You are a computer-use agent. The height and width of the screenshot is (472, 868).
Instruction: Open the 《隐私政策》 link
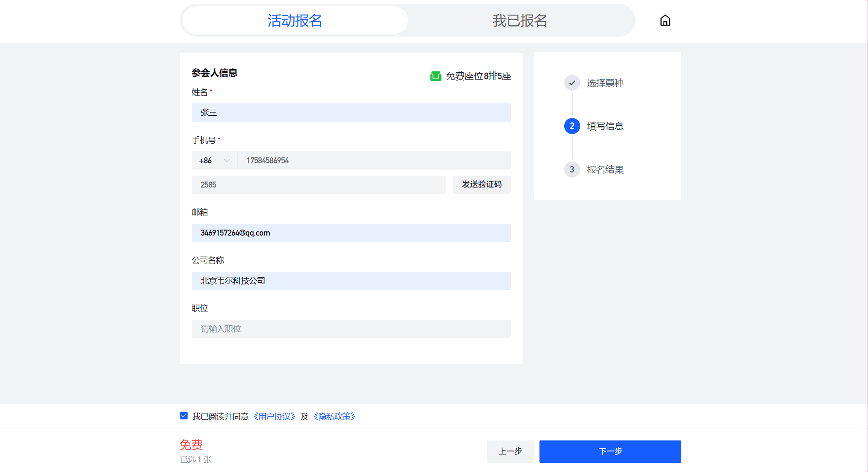pos(334,416)
